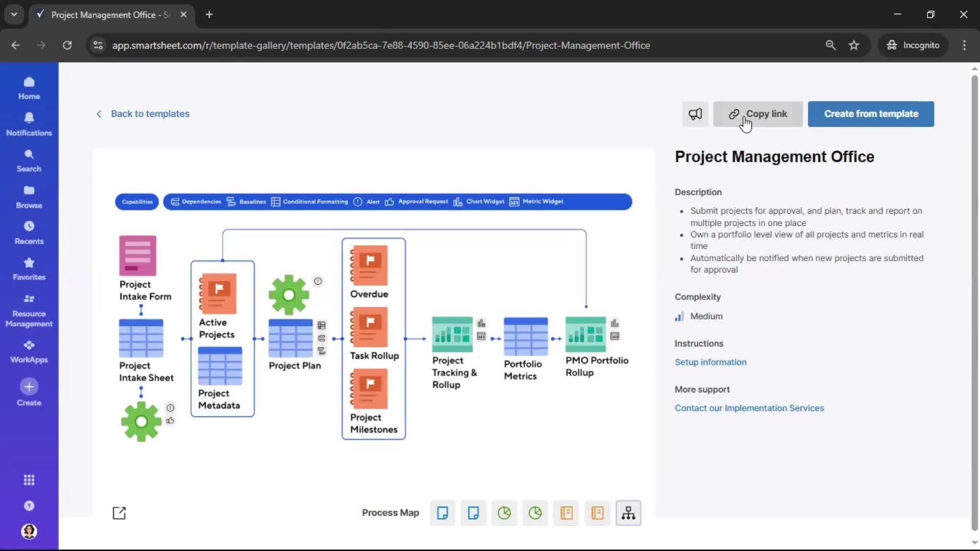Select the first green dashboard preview icon
Image resolution: width=980 pixels, height=551 pixels.
(504, 513)
